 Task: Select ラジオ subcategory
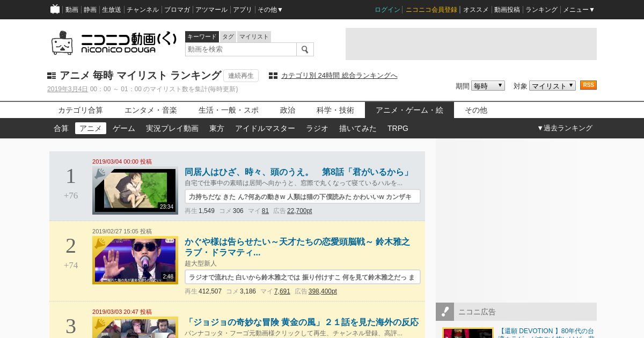tap(317, 128)
